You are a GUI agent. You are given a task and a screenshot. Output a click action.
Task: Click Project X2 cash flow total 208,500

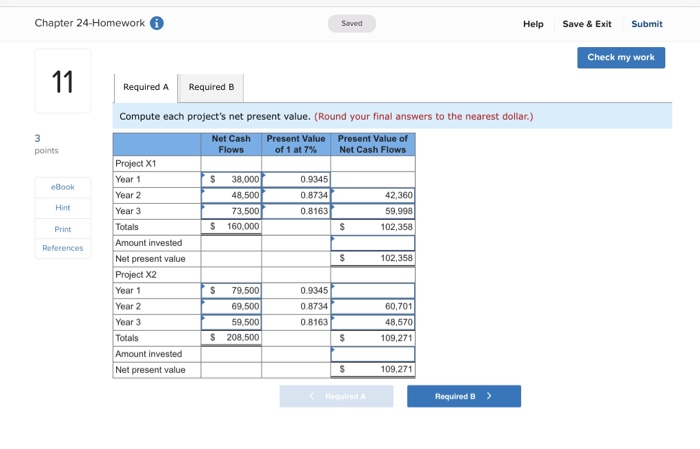click(x=231, y=338)
